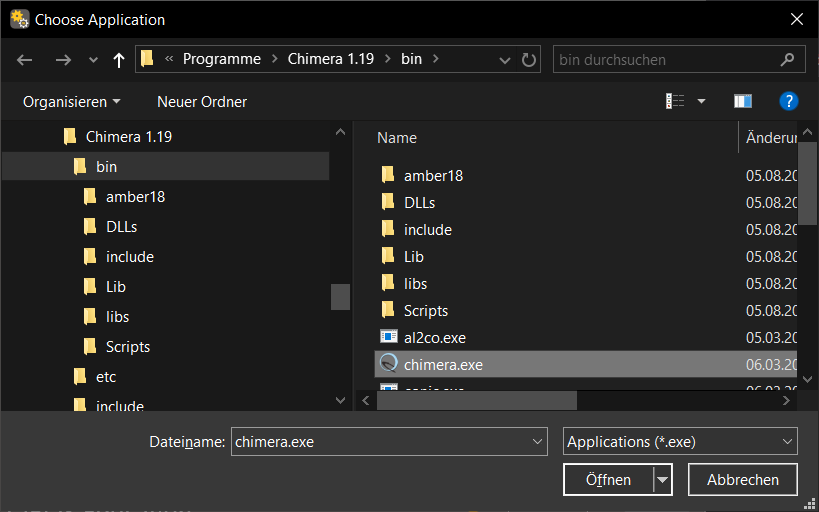Open the Dateiname suggestions dropdown
The height and width of the screenshot is (512, 819).
coord(537,442)
